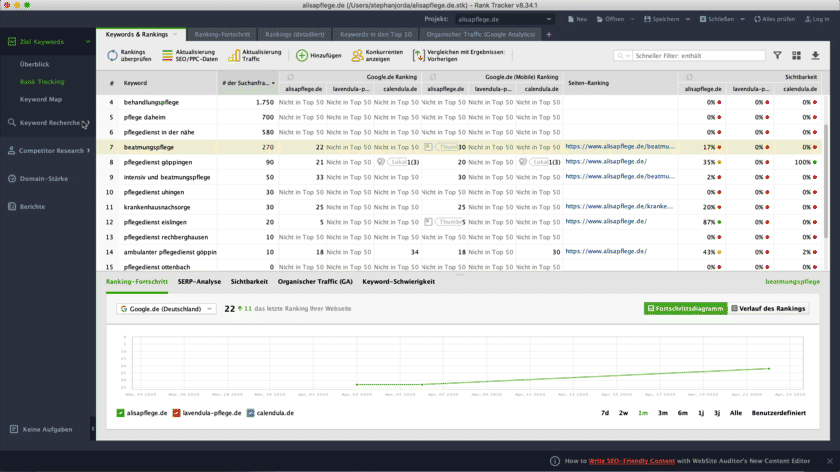Viewport: 840px width, 472px height.
Task: Switch to Verlauf des Rankings view
Action: pyautogui.click(x=768, y=309)
